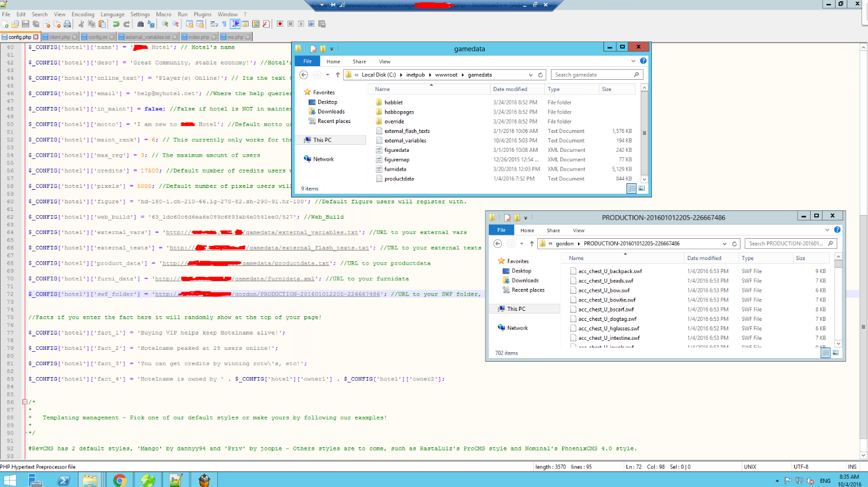Screen dimensions: 868x487
Task: Close the config.php tab with its X
Action: [35, 37]
